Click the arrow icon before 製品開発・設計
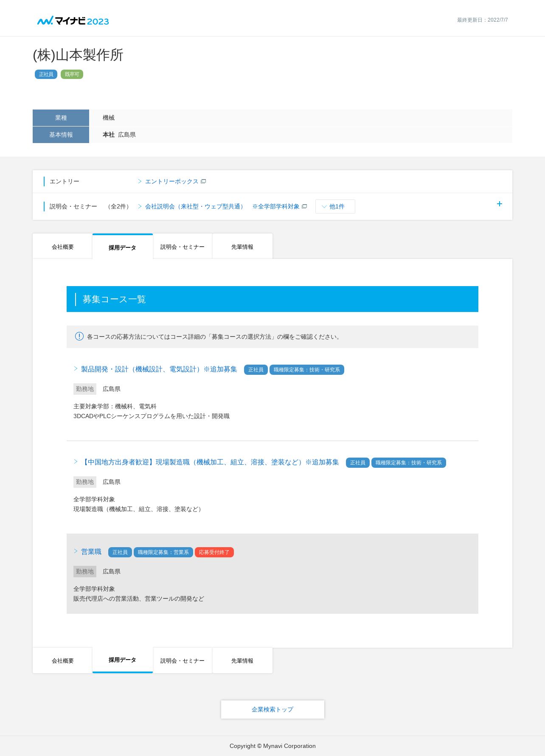Screen dimensions: 545x756 coord(76,368)
